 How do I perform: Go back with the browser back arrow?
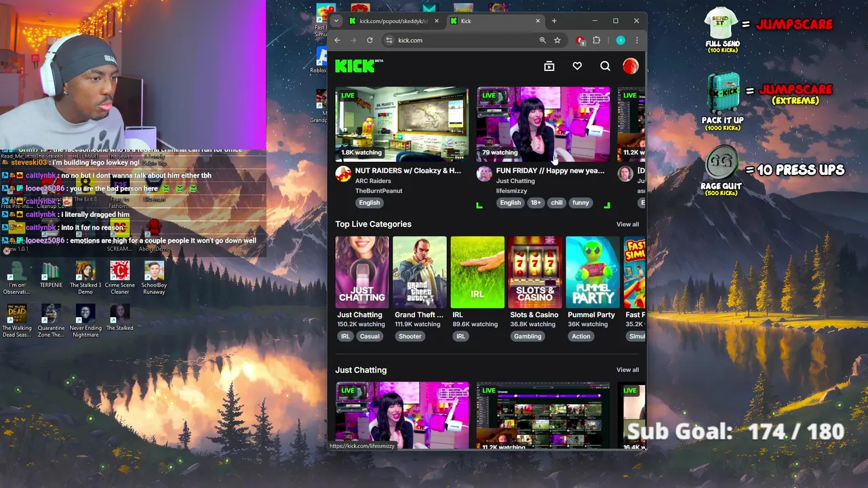337,40
